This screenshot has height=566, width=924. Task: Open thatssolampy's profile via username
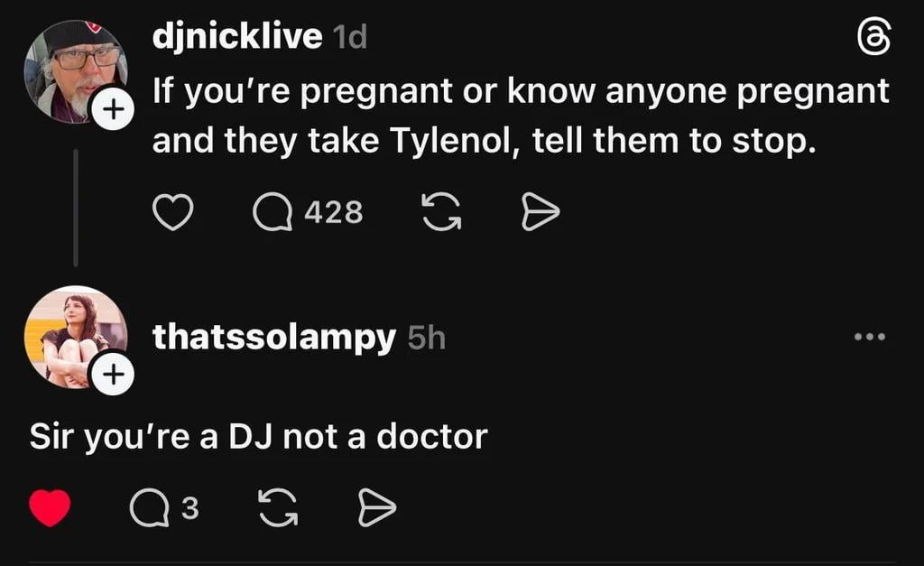273,338
